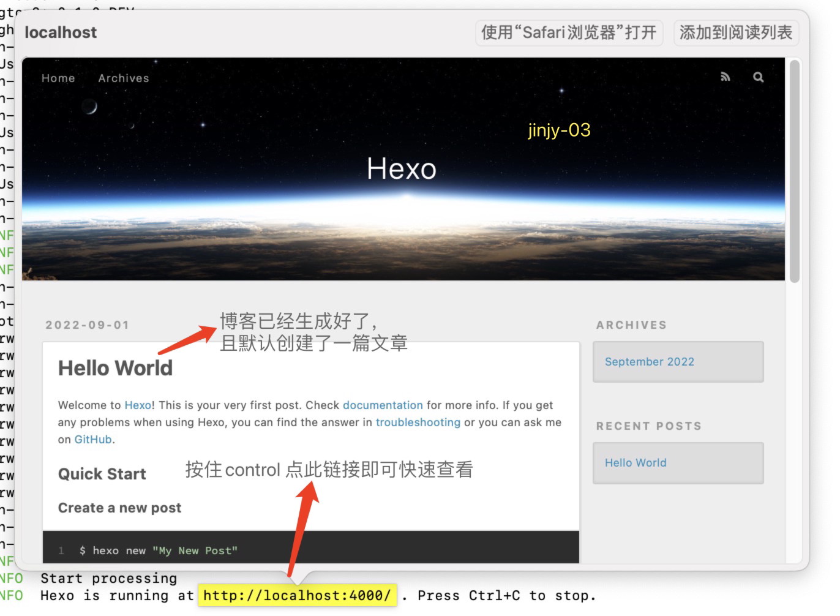Click the hexo new "My New Post" code line

pos(159,550)
